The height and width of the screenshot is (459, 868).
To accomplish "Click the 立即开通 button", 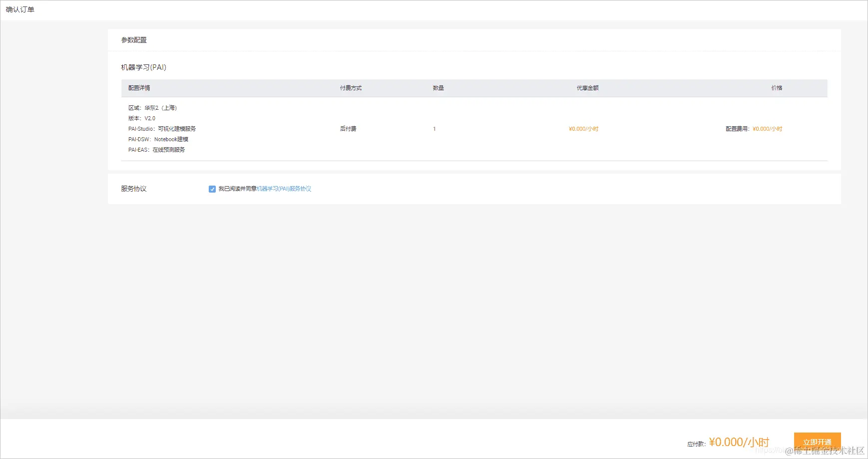I will (x=817, y=442).
